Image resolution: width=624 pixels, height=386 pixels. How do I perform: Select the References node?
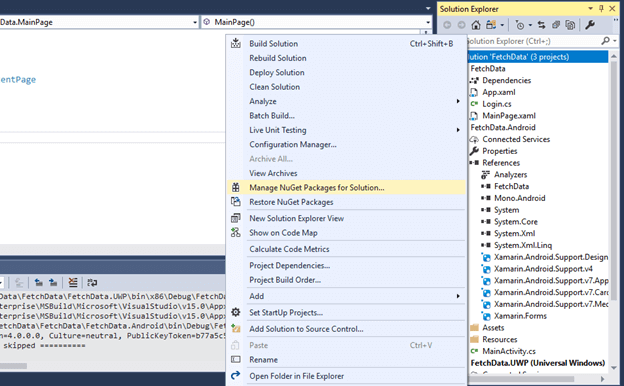pos(501,163)
